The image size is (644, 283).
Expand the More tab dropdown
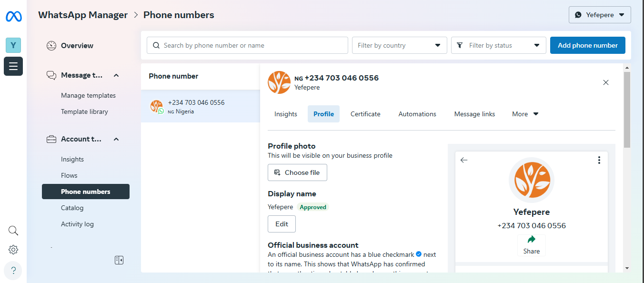tap(525, 114)
